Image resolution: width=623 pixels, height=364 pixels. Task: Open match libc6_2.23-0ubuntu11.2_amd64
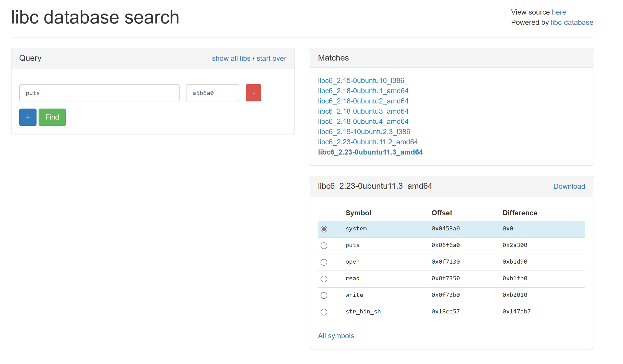pyautogui.click(x=368, y=142)
